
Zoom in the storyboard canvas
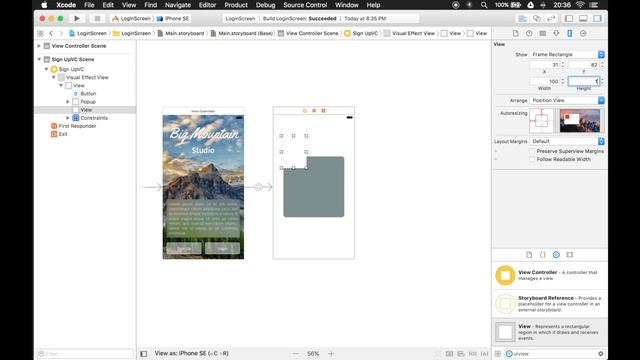331,353
